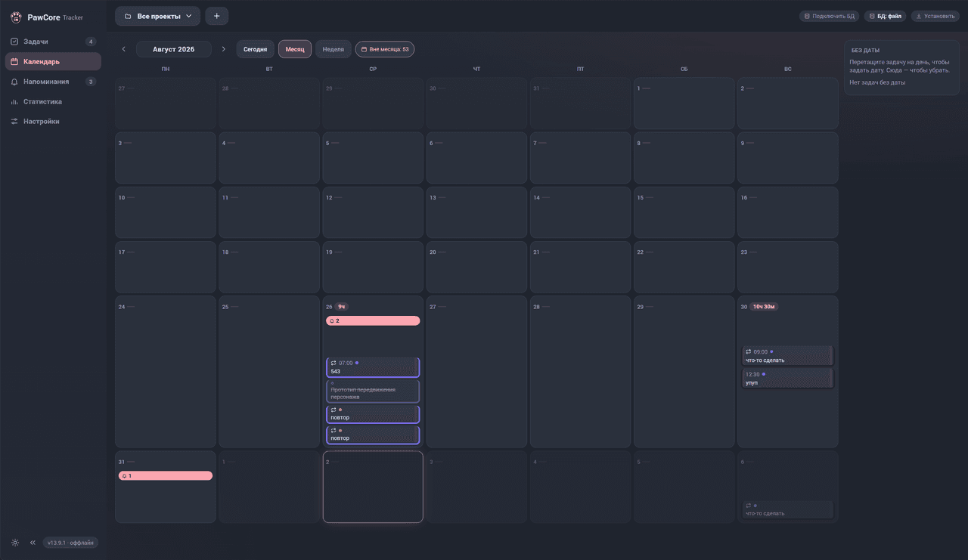Click the calendar icon beside Календарь
Screen dimensions: 968x560
[14, 62]
